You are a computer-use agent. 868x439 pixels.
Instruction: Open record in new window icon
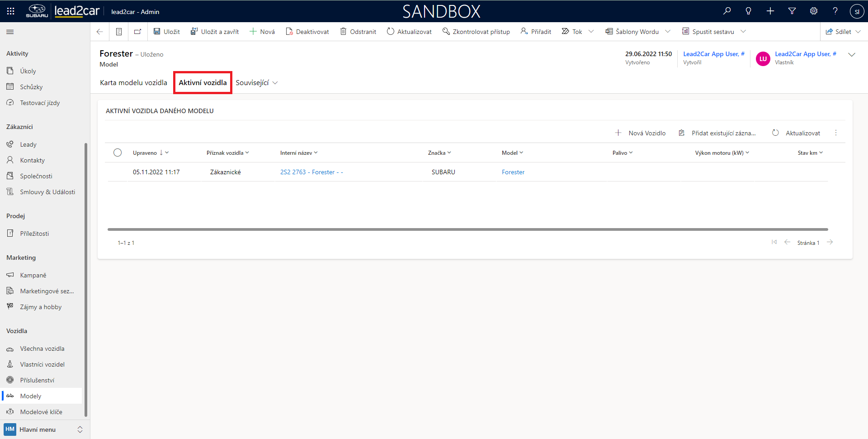pyautogui.click(x=137, y=32)
